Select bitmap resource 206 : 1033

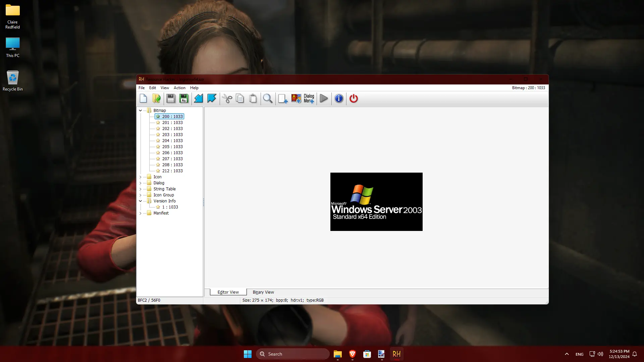point(169,153)
